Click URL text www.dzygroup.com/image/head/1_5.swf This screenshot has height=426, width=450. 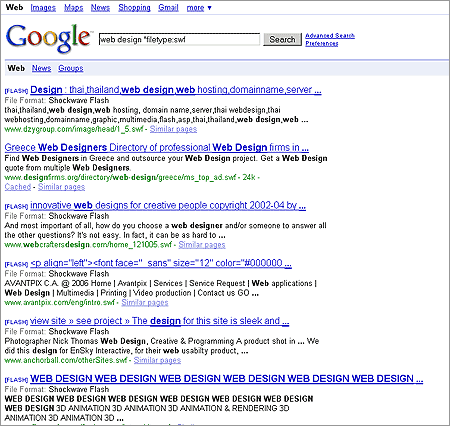(x=74, y=129)
